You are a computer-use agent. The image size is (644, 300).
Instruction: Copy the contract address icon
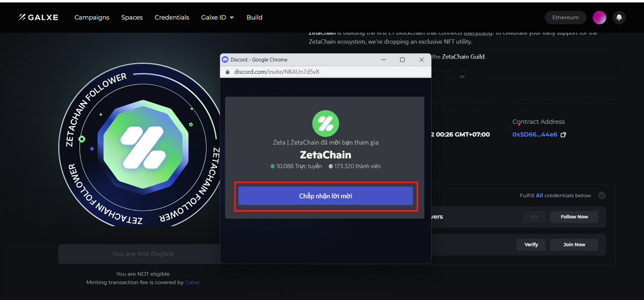tap(563, 135)
